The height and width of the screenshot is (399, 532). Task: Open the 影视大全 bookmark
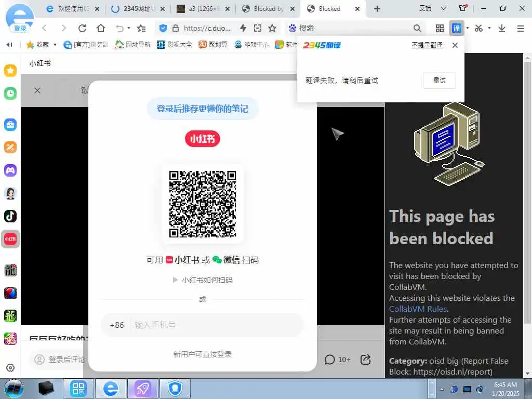(175, 45)
